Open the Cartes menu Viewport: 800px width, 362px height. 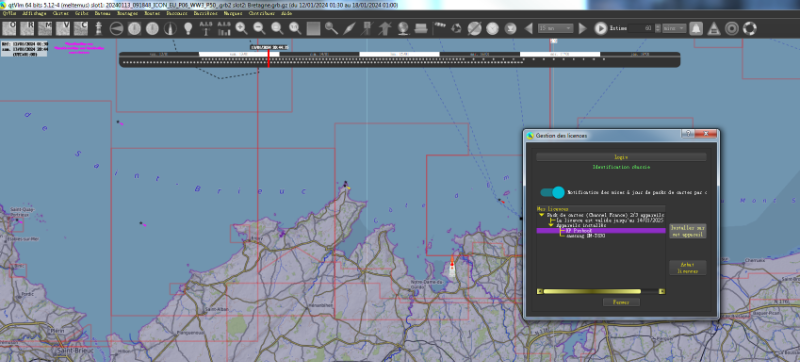(x=61, y=13)
